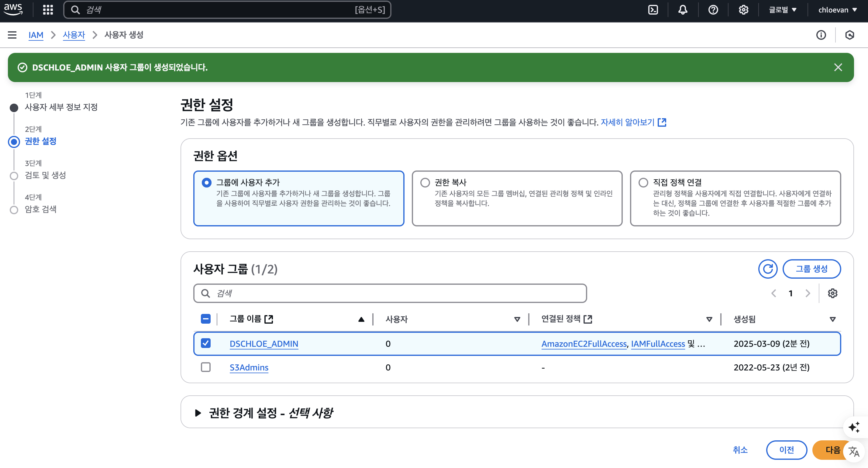Open the help question mark menu

[713, 10]
